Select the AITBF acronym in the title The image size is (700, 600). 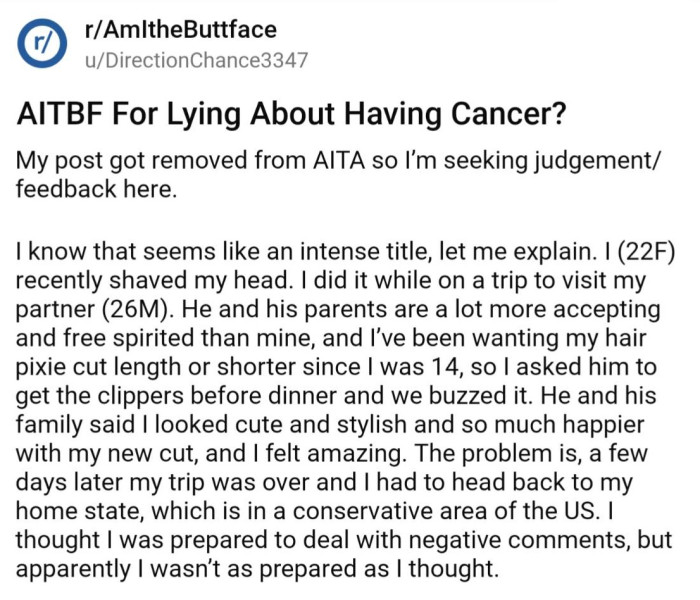pos(60,114)
